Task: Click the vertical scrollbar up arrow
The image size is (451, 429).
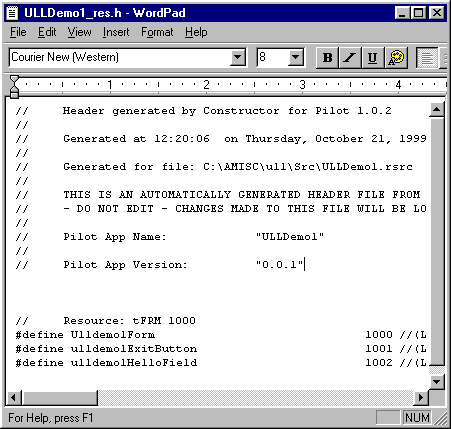Action: [436, 109]
